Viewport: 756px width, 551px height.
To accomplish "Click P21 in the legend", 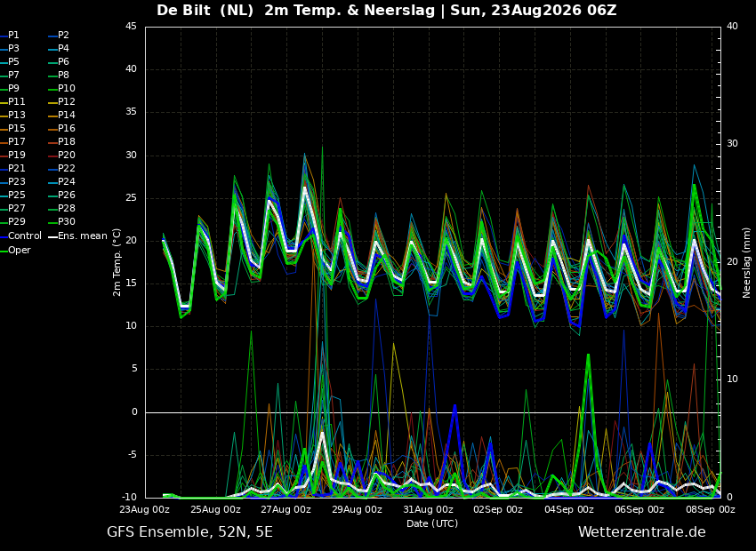I will (16, 169).
